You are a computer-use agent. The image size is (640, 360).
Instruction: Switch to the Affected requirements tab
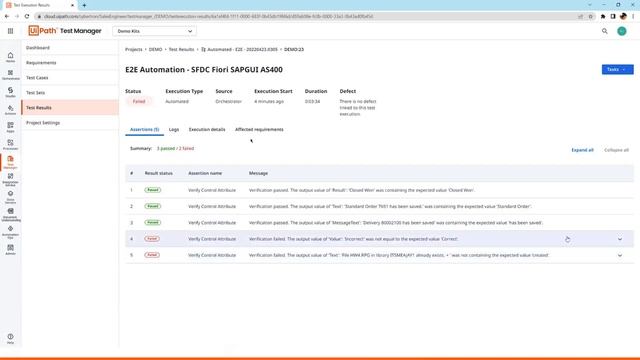pyautogui.click(x=259, y=129)
